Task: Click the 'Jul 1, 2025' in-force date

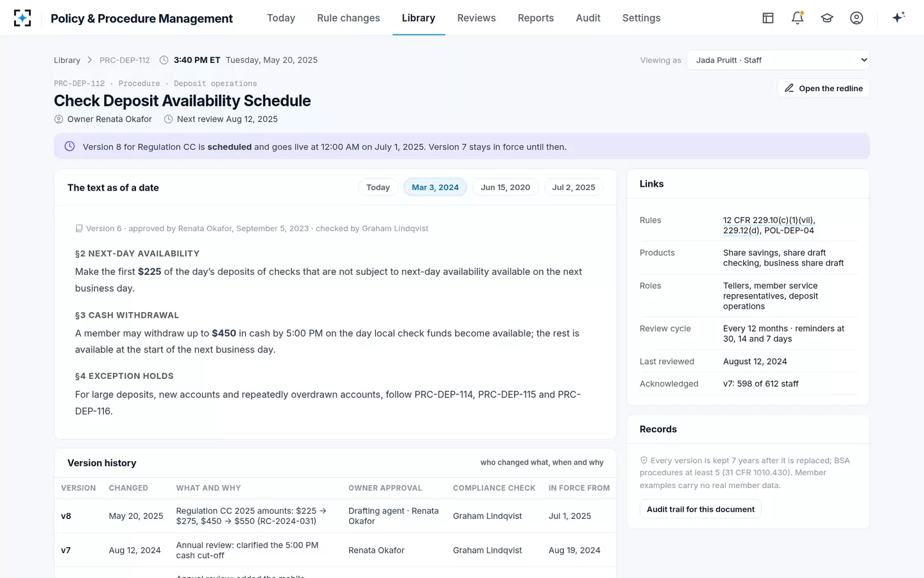Action: (x=570, y=516)
